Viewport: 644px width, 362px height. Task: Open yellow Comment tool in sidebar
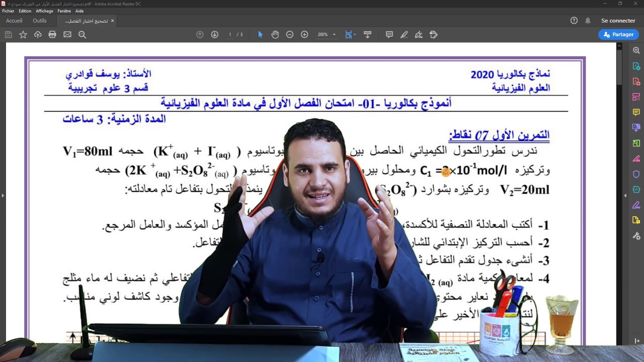[x=636, y=112]
